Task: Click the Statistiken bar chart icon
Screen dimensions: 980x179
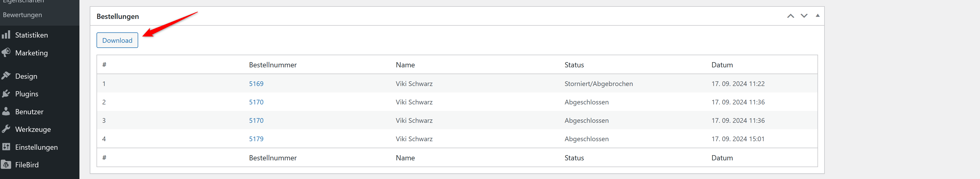Action: click(x=6, y=35)
